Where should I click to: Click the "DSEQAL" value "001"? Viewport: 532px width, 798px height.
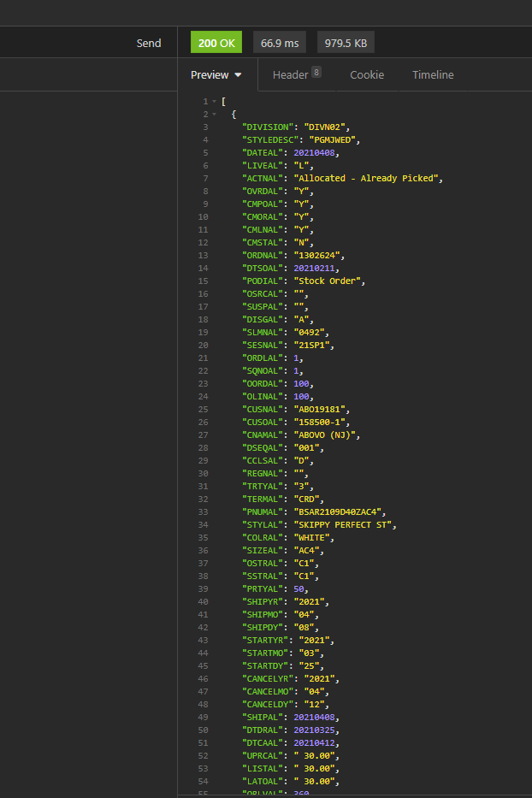point(306,448)
